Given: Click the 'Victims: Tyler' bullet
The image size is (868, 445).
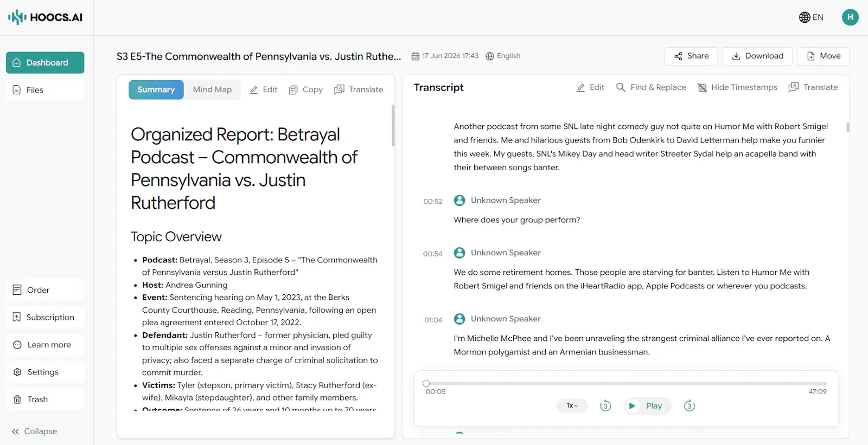Looking at the screenshot, I should pyautogui.click(x=259, y=391).
